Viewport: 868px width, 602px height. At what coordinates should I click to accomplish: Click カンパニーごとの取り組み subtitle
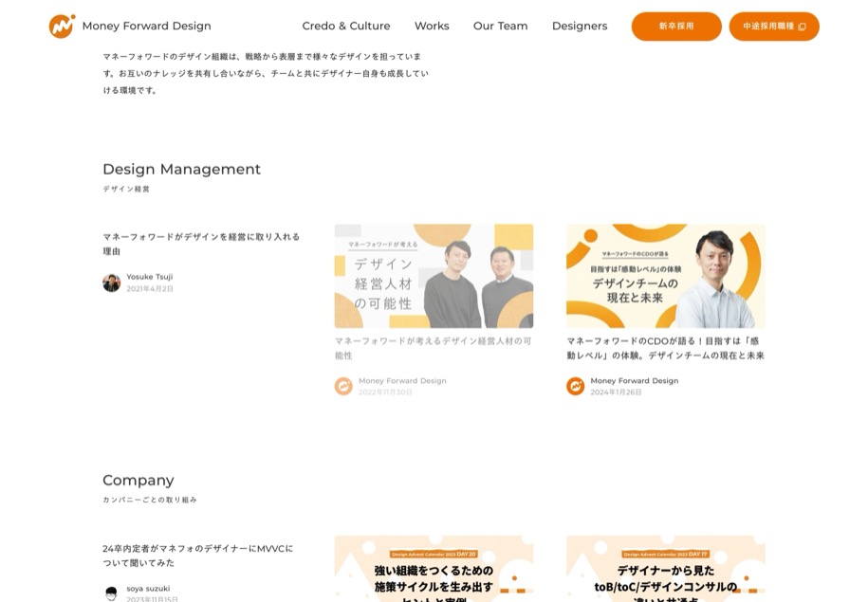[150, 500]
